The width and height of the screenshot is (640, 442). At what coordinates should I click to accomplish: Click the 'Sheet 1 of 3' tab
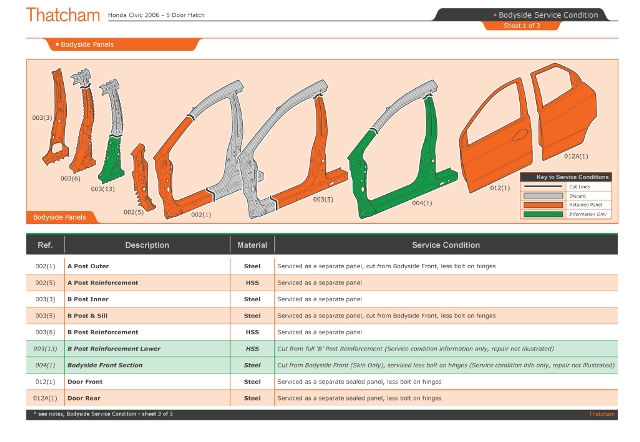tap(522, 26)
